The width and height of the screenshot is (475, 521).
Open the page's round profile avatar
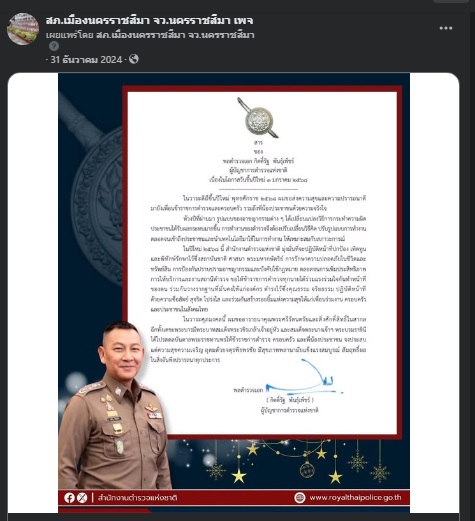coord(23,29)
